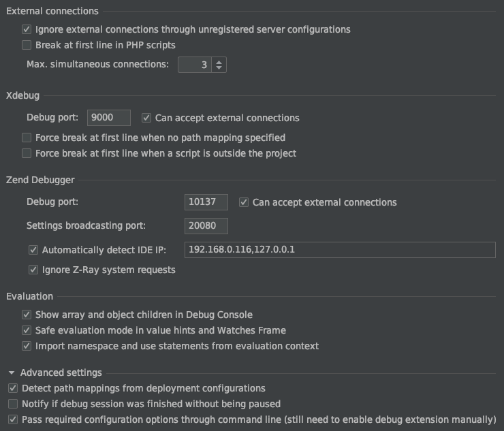
Task: Collapse the Advanced settings section
Action: 12,373
